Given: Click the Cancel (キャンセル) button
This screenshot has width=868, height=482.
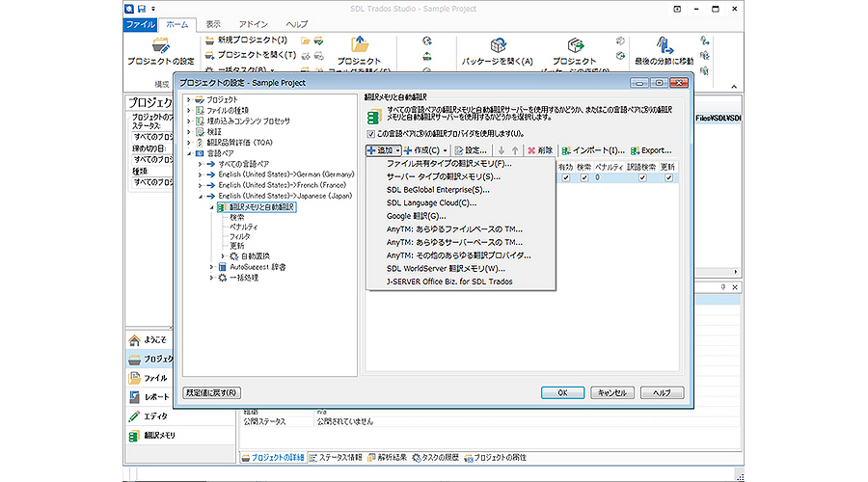Looking at the screenshot, I should point(611,393).
